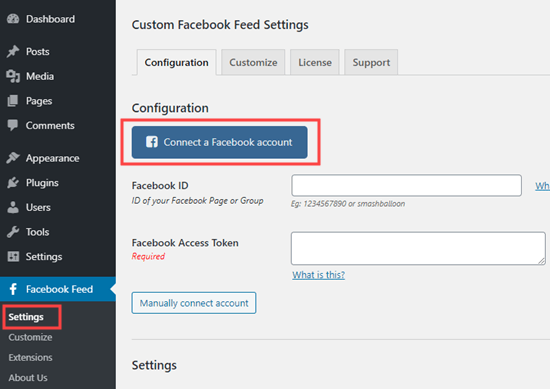This screenshot has width=550, height=389.
Task: Open Customize submenu under Facebook Feed
Action: [x=30, y=337]
